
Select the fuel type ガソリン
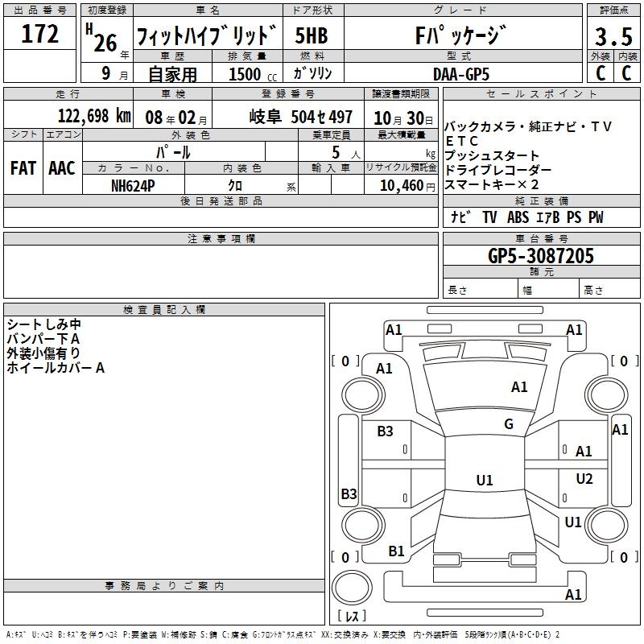click(x=312, y=73)
